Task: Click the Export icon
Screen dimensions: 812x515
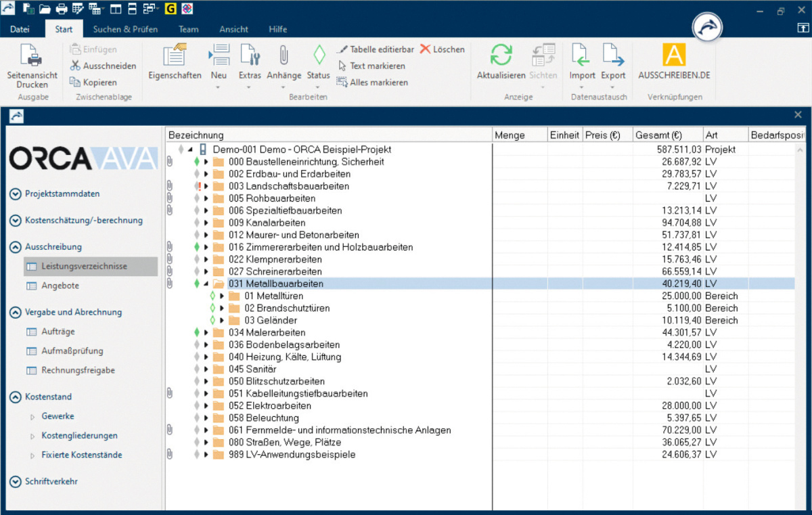Action: pyautogui.click(x=613, y=55)
